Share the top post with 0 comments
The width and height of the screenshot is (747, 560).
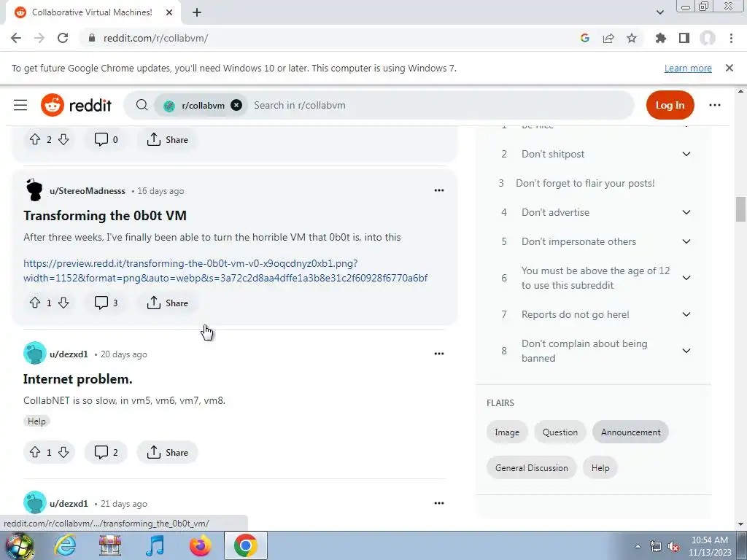167,139
